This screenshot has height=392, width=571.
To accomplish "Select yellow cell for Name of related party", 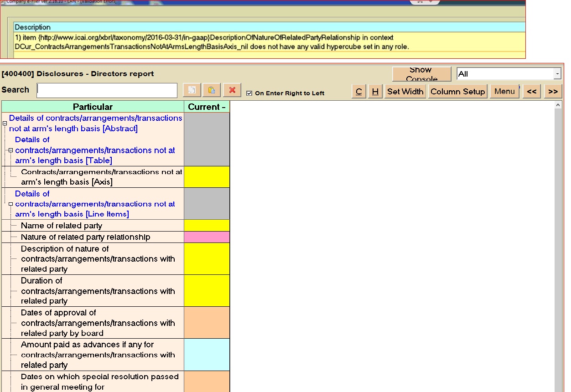I will tap(207, 226).
